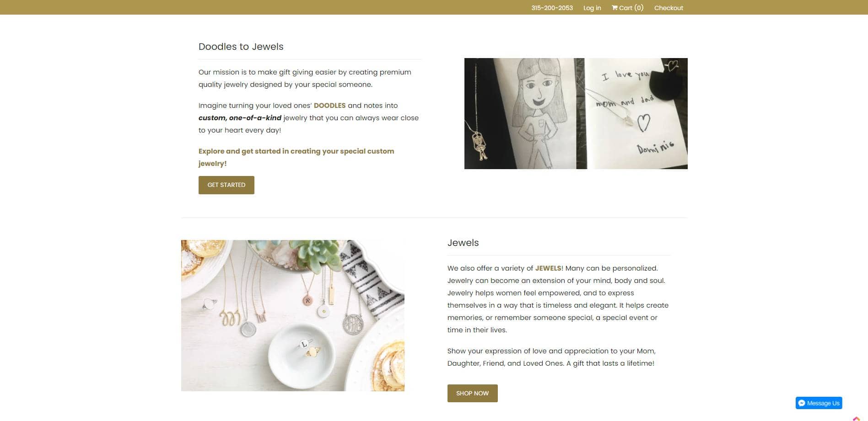This screenshot has width=868, height=421.
Task: Click the colorful upward arrow icon
Action: tap(857, 418)
